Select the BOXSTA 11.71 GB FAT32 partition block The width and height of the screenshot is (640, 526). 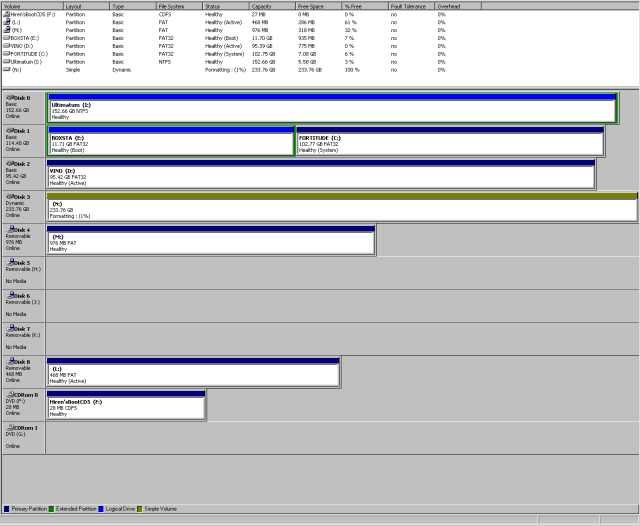[x=171, y=141]
